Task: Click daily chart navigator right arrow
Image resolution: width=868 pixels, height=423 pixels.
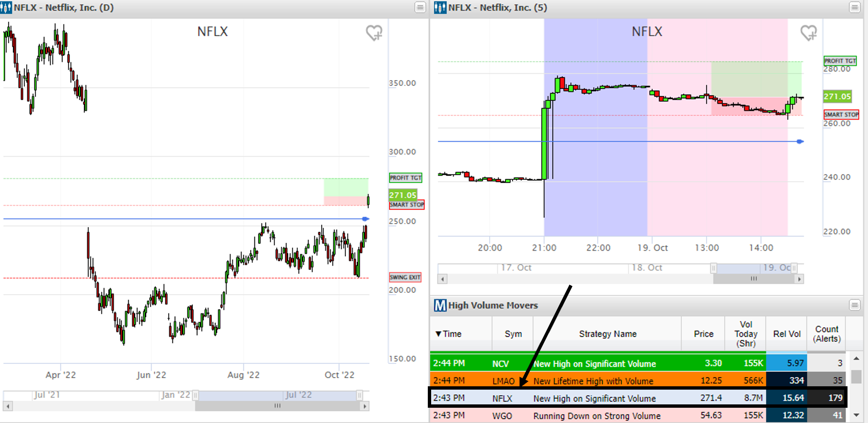Action: pyautogui.click(x=365, y=406)
